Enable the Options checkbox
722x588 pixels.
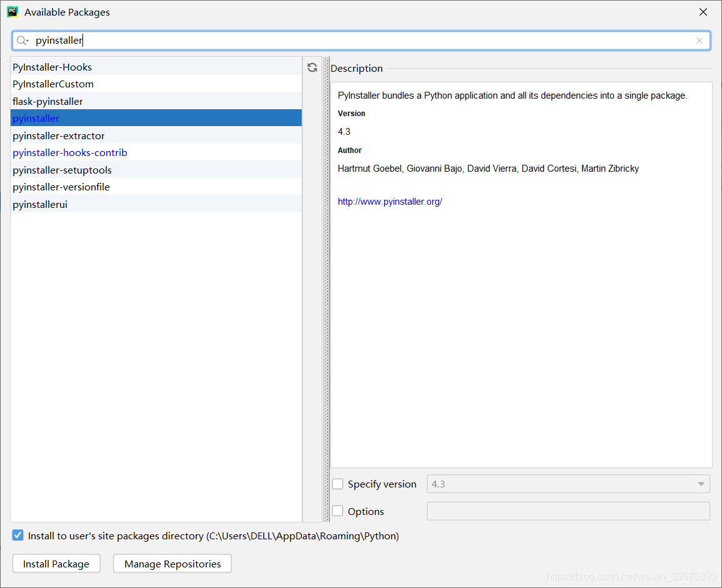coord(337,511)
